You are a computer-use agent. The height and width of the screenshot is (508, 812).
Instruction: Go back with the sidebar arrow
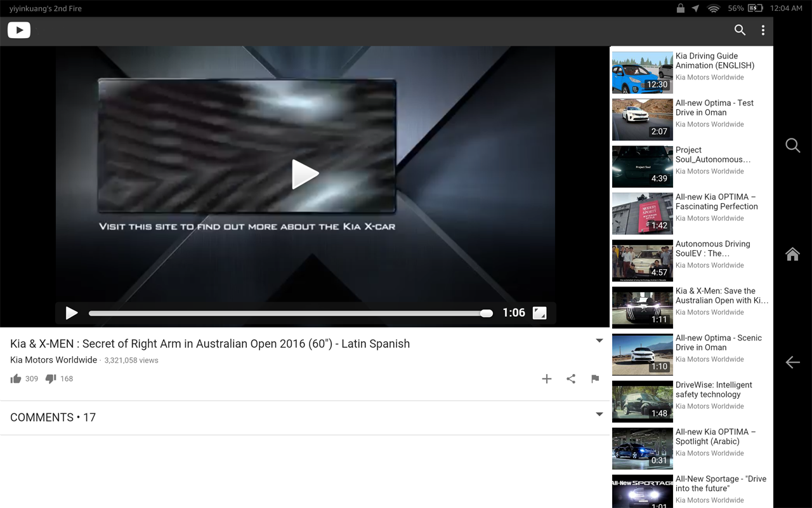point(792,362)
